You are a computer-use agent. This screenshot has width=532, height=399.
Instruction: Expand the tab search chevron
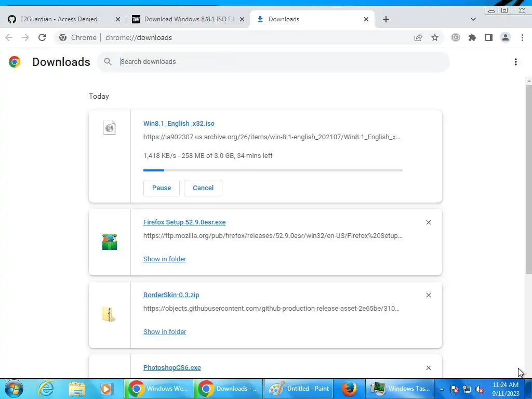(x=473, y=19)
